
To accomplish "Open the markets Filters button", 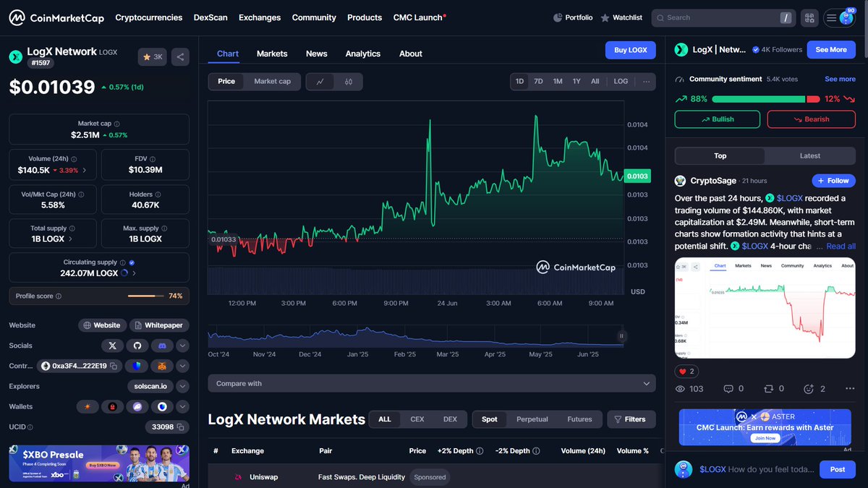I will click(631, 419).
